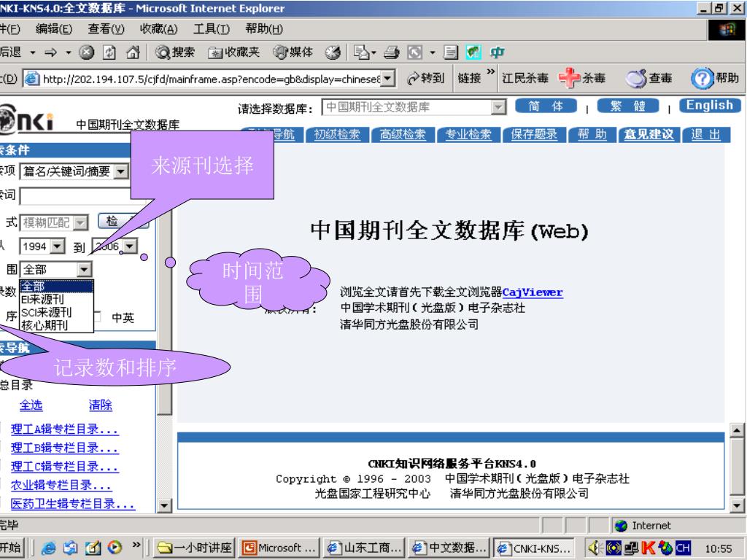Viewport: 747px width, 560px height.
Task: Click the volume speaker tray icon
Action: click(x=594, y=548)
